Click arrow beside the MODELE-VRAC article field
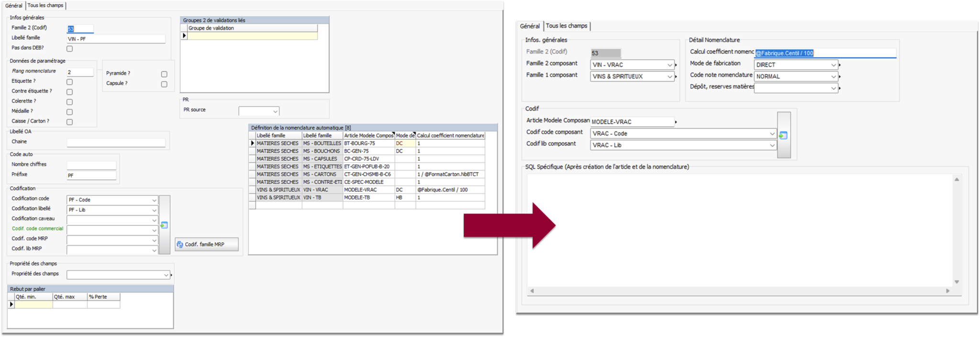 click(676, 122)
